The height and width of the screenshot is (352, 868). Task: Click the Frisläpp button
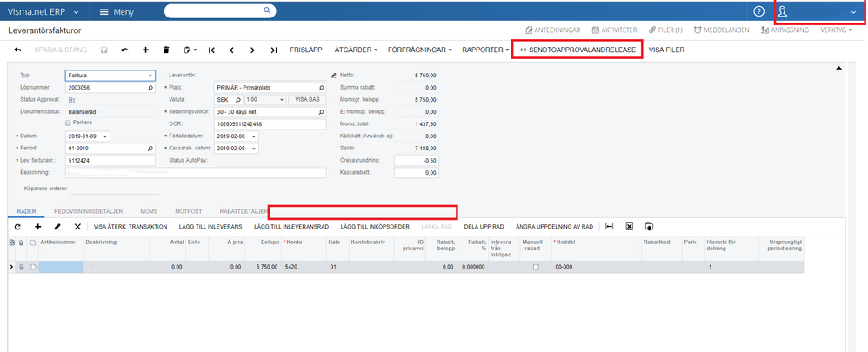coord(306,50)
